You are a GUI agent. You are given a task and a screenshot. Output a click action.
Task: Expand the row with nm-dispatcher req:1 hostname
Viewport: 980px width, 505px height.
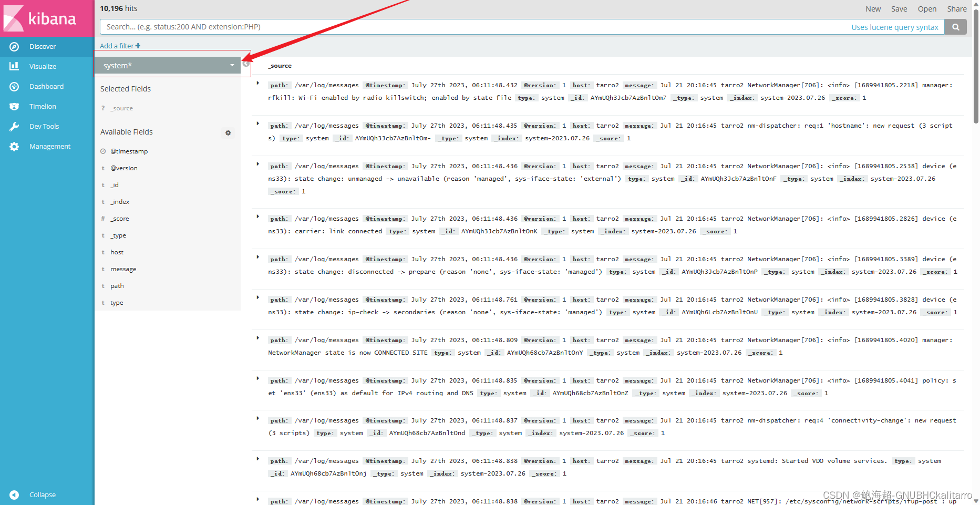(257, 123)
